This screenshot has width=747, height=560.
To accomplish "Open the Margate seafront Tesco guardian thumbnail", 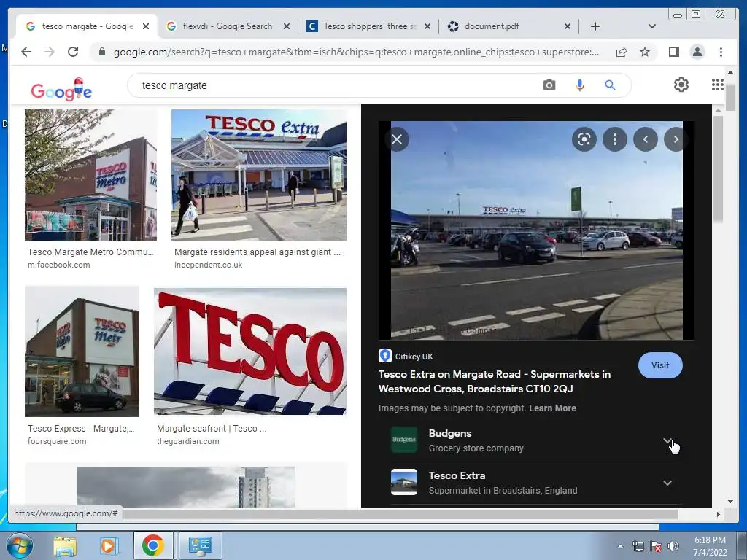I will coord(250,351).
